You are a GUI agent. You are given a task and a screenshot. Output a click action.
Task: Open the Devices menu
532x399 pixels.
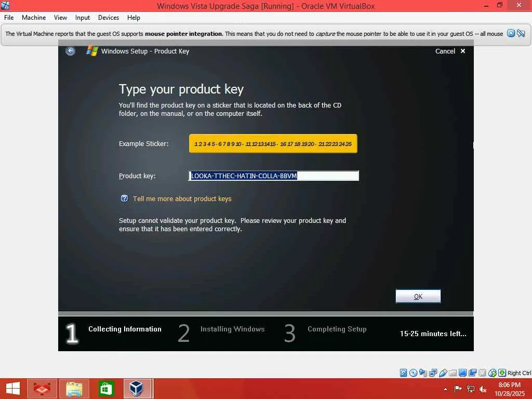[109, 18]
